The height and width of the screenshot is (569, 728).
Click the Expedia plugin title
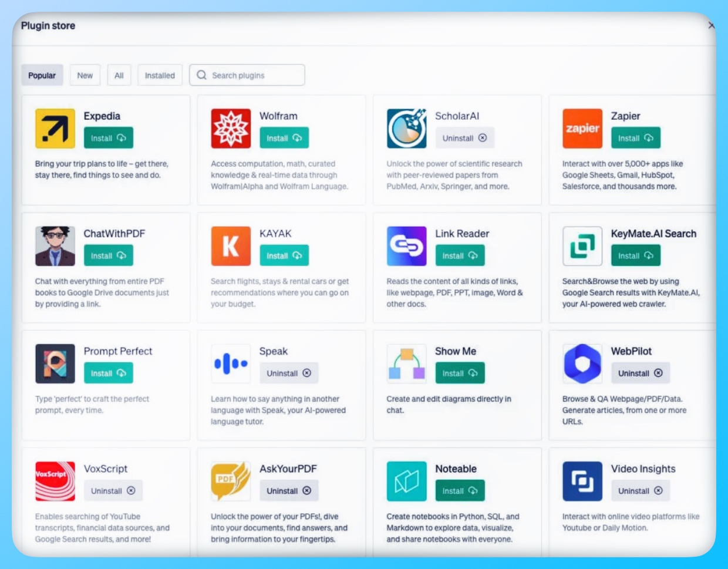pyautogui.click(x=102, y=116)
